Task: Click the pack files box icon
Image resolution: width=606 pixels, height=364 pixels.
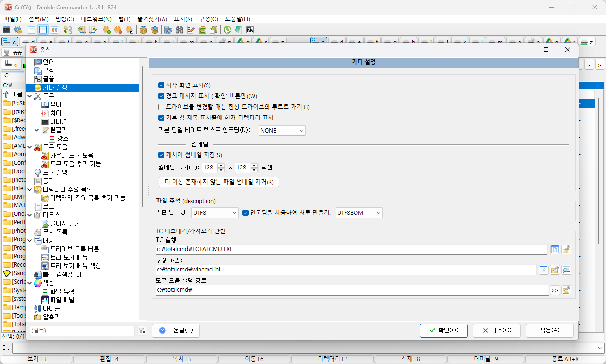Action: (x=143, y=30)
